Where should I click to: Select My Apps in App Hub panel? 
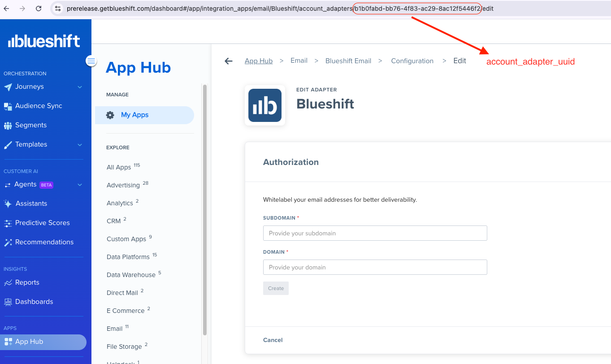(144, 115)
